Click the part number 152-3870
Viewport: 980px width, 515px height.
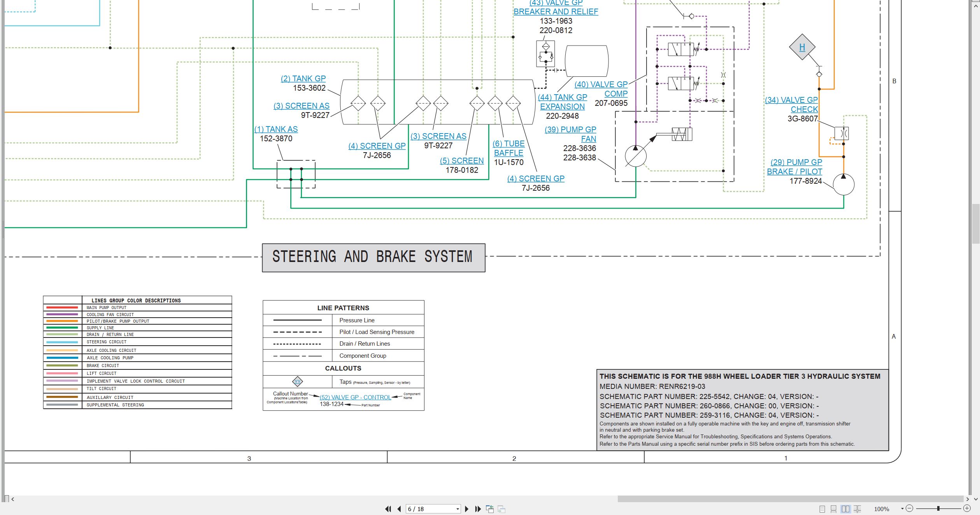click(276, 139)
